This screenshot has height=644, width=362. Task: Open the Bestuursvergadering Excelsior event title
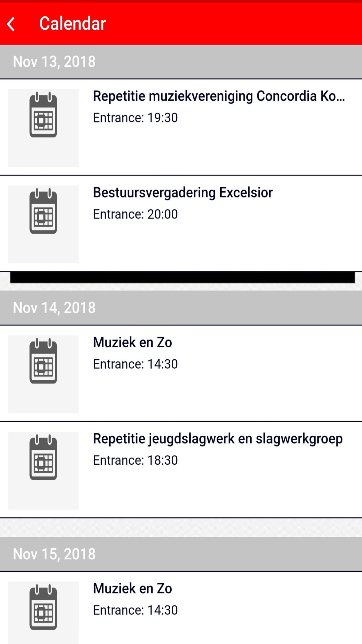tap(183, 192)
